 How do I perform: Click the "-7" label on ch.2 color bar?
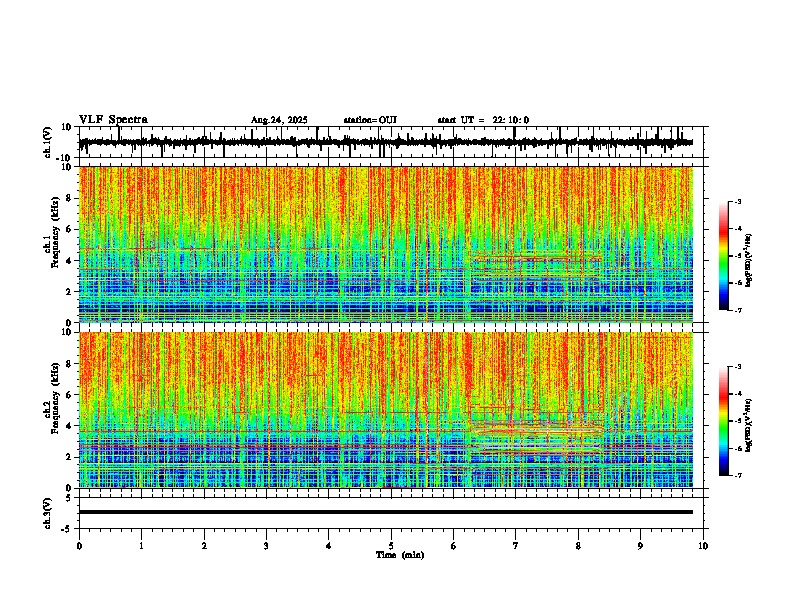[x=738, y=475]
